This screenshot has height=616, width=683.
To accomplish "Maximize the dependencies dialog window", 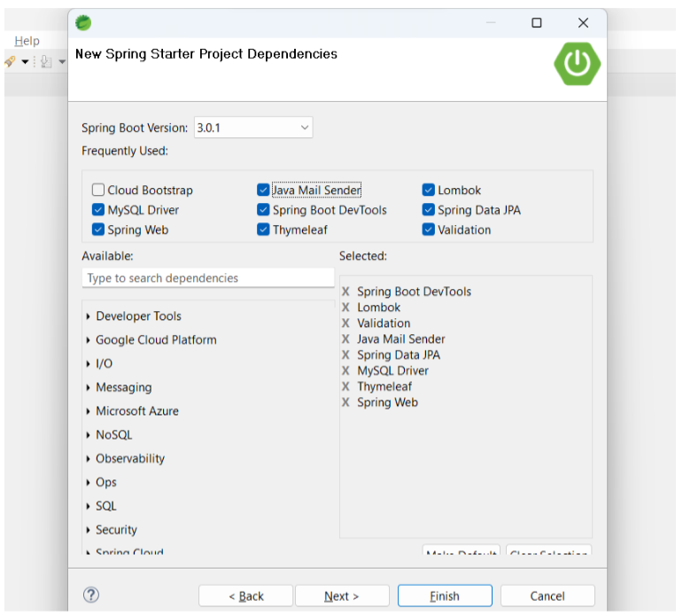I will pos(537,23).
